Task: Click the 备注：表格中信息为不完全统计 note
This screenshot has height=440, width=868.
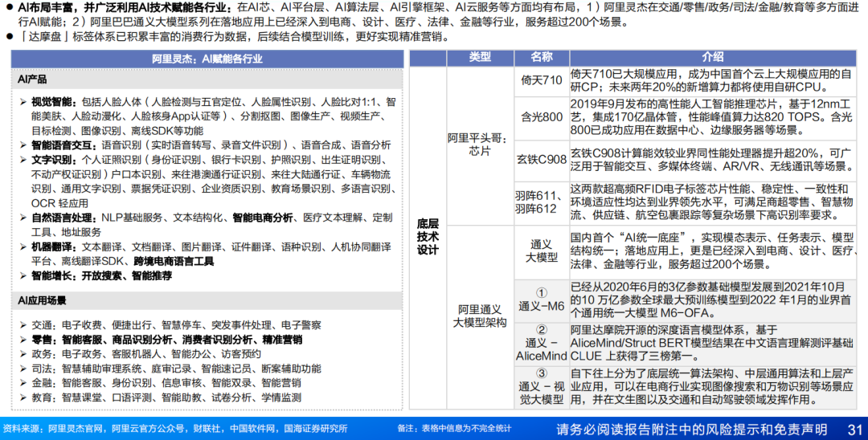Action: coord(454,429)
